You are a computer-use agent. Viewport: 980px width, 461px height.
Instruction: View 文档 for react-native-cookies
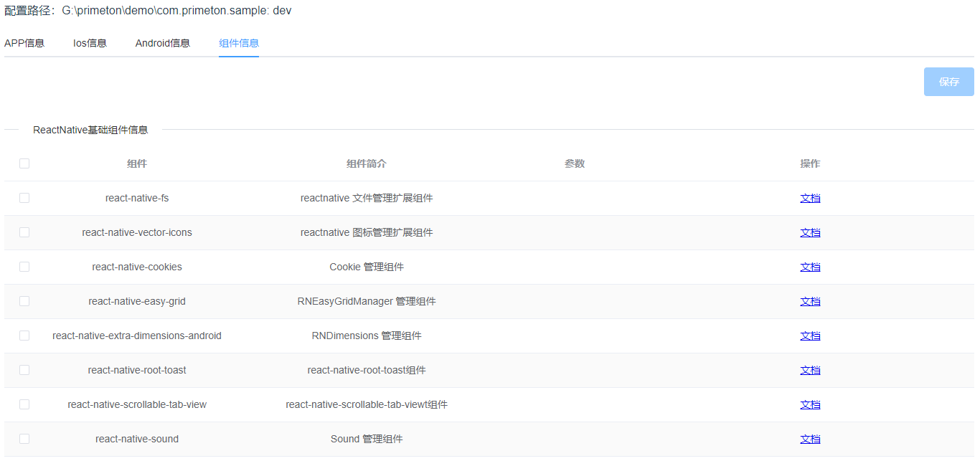click(x=810, y=267)
